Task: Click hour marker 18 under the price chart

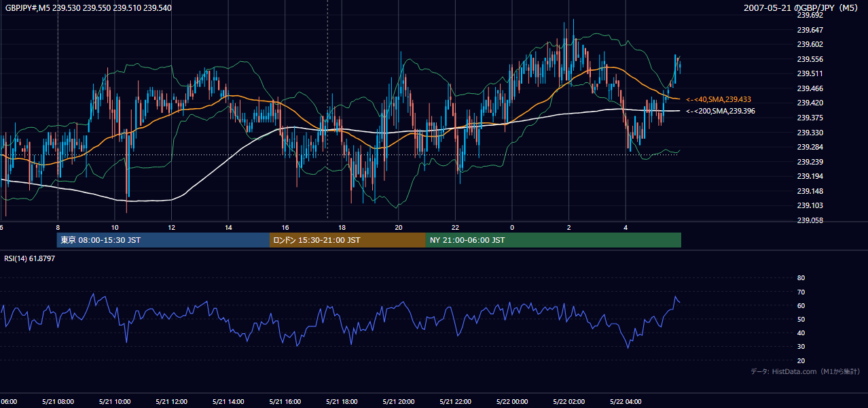Action: click(x=342, y=227)
